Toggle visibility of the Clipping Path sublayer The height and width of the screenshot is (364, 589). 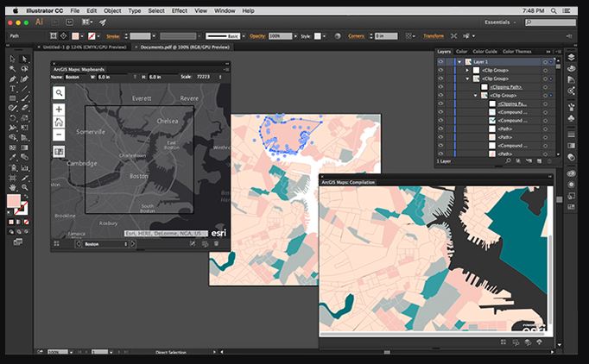[440, 87]
